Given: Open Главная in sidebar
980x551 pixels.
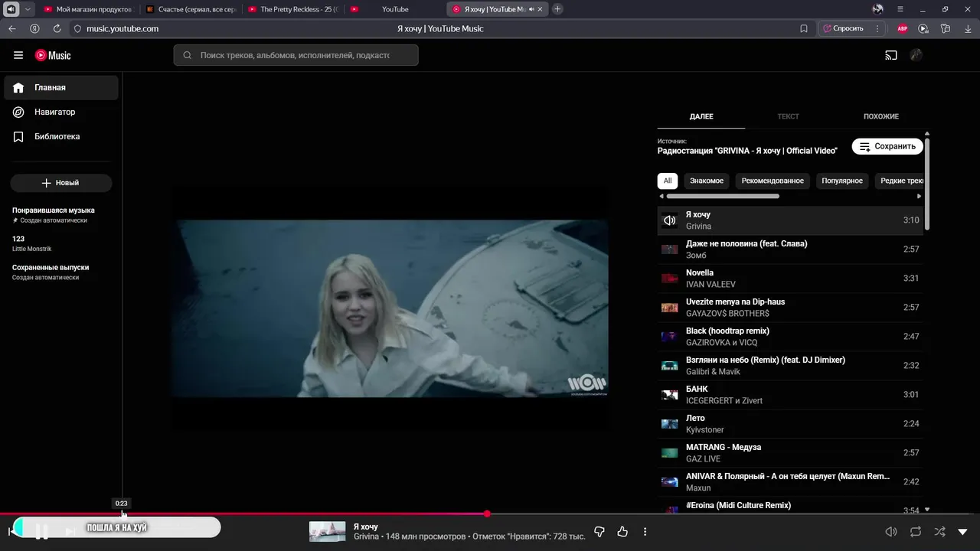Looking at the screenshot, I should [x=61, y=87].
